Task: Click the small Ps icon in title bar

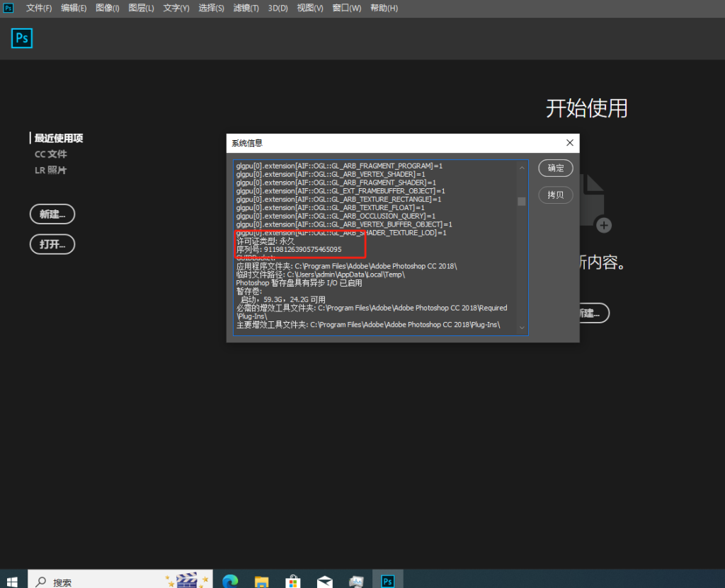Action: 8,8
